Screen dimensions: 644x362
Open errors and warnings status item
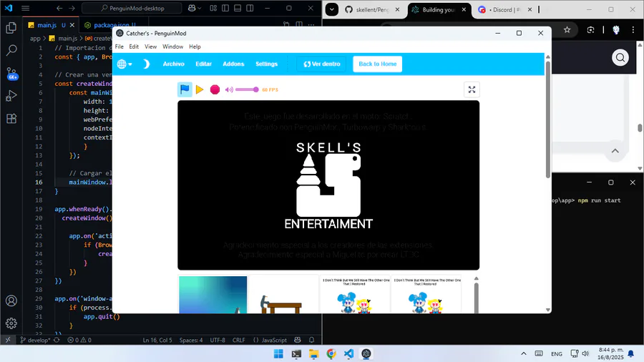click(x=79, y=340)
